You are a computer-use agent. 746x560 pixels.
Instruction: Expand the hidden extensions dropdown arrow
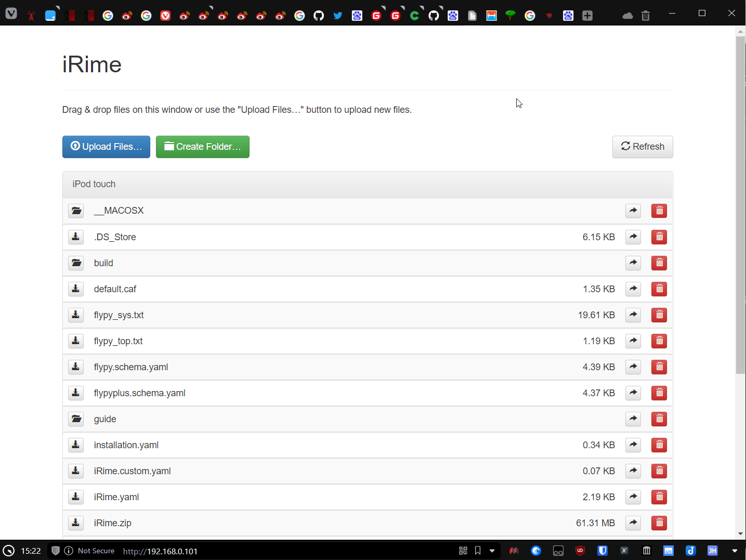pyautogui.click(x=734, y=551)
